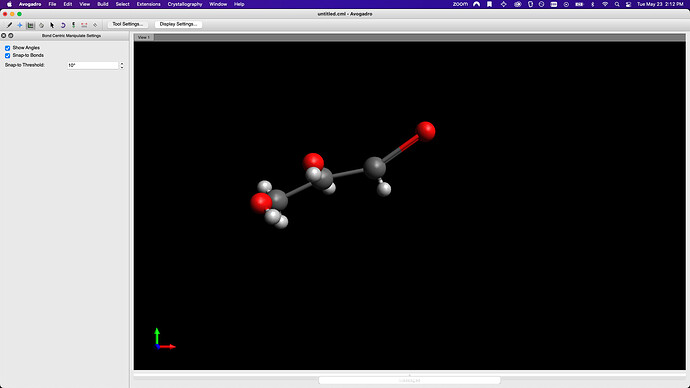Select the Auto Optimization tool

73,25
